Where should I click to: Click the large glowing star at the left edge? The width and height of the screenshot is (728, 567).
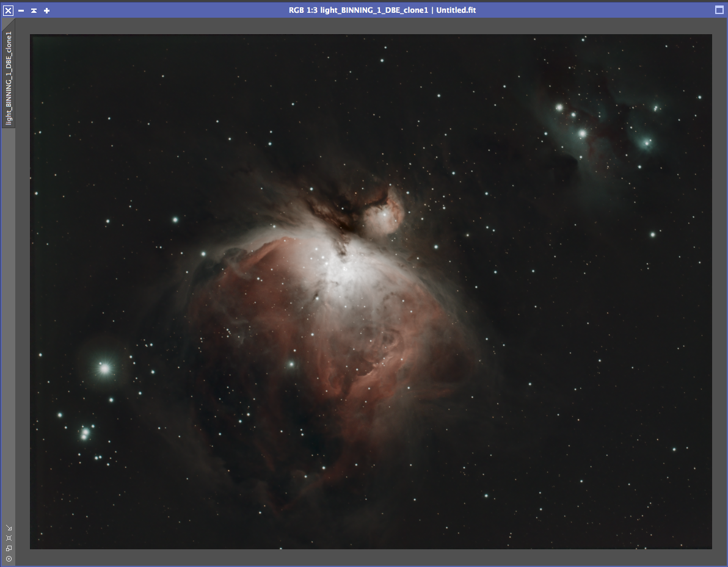click(x=105, y=368)
